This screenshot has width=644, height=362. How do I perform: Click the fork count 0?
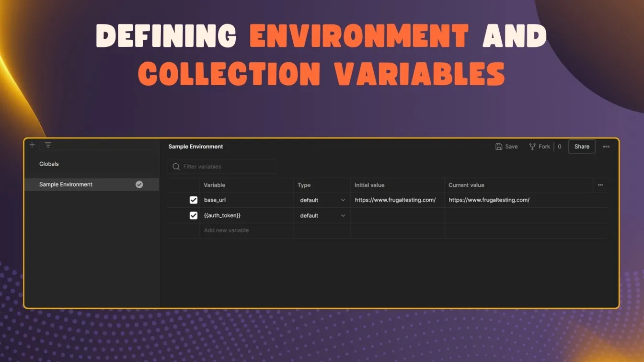coord(559,147)
